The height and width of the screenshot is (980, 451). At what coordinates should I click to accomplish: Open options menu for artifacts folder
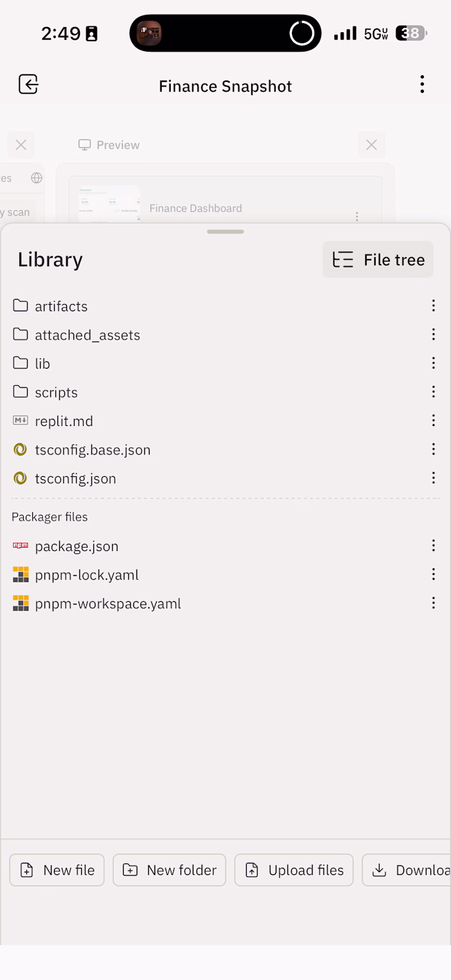(x=434, y=306)
